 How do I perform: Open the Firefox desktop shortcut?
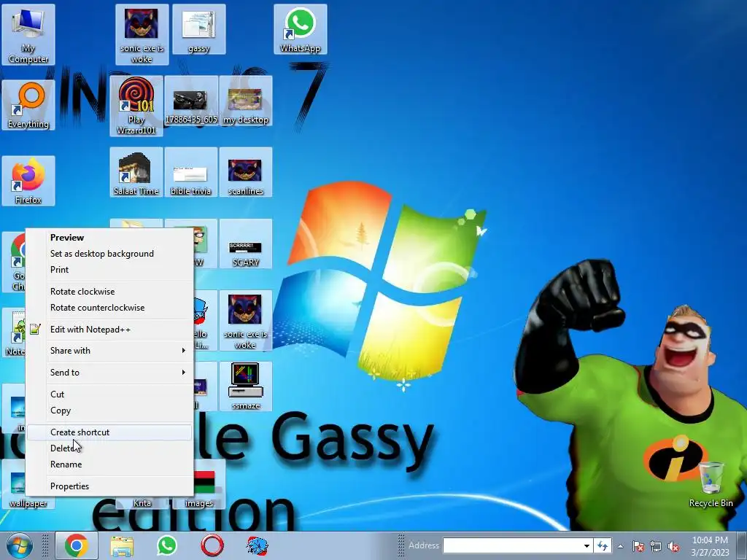[28, 181]
